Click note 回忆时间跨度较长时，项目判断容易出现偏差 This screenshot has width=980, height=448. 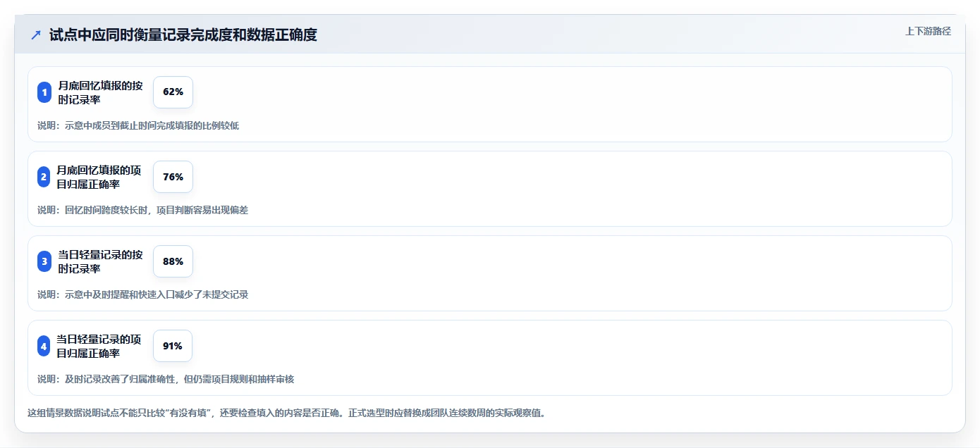(157, 210)
